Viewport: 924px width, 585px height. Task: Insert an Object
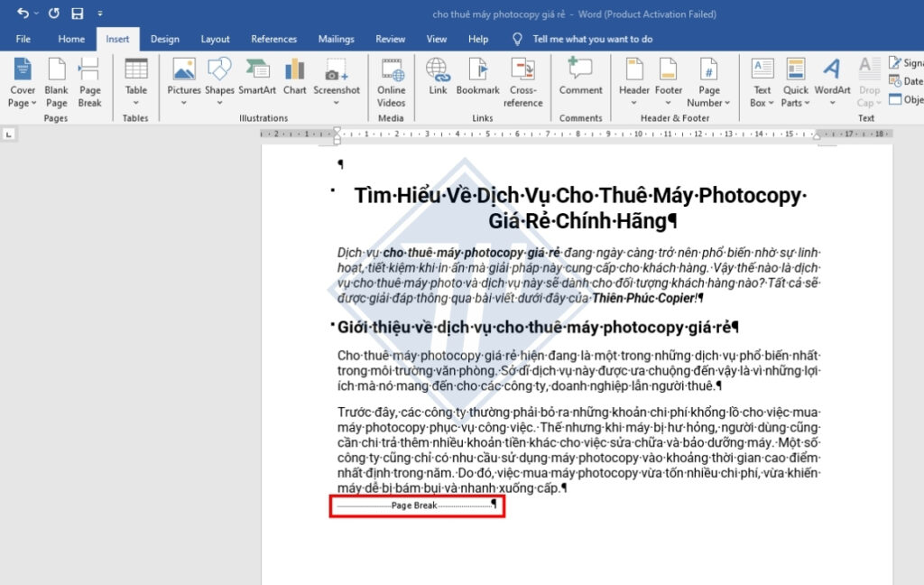[x=906, y=99]
